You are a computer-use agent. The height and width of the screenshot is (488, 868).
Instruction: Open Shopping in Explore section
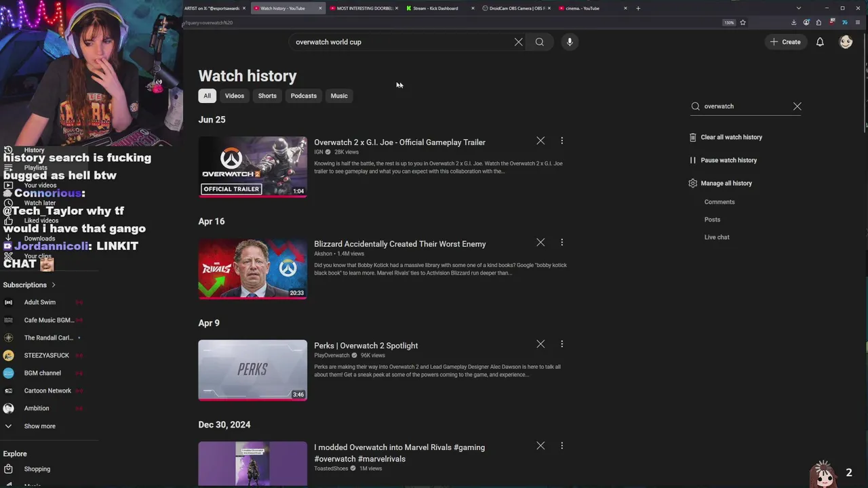click(x=37, y=469)
